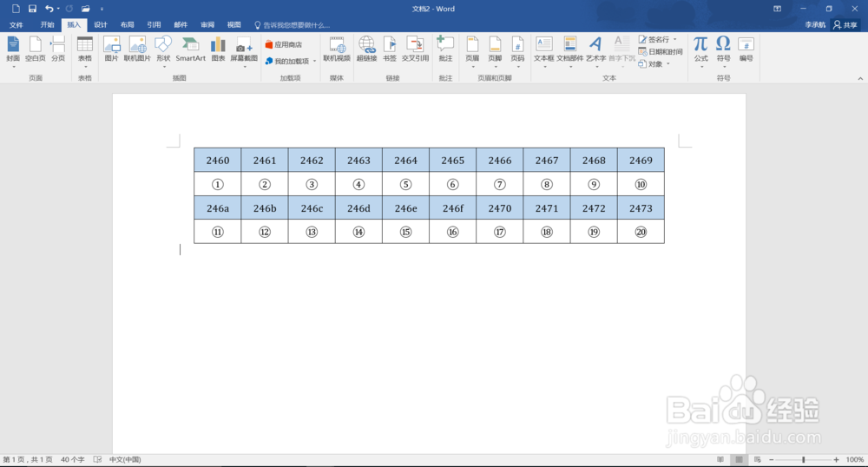Switch to Print Layout view
The image size is (868, 467).
(739, 459)
